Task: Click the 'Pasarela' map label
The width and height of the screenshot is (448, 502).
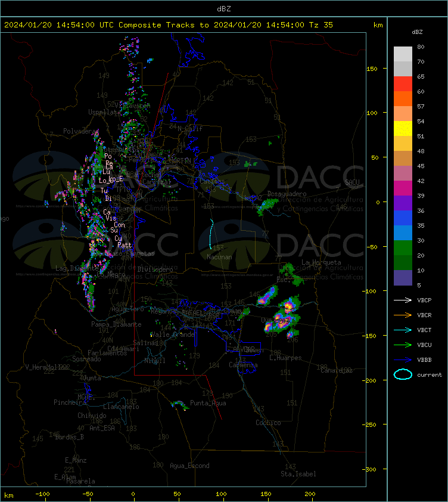Action: [x=80, y=482]
